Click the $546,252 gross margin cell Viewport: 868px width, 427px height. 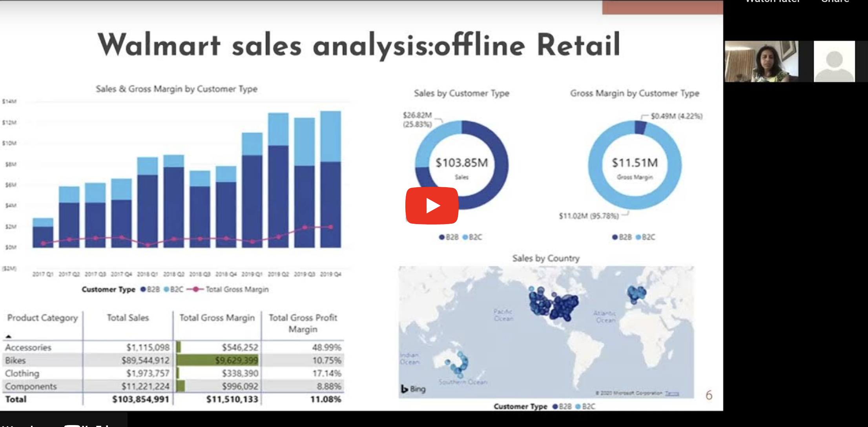coord(240,347)
